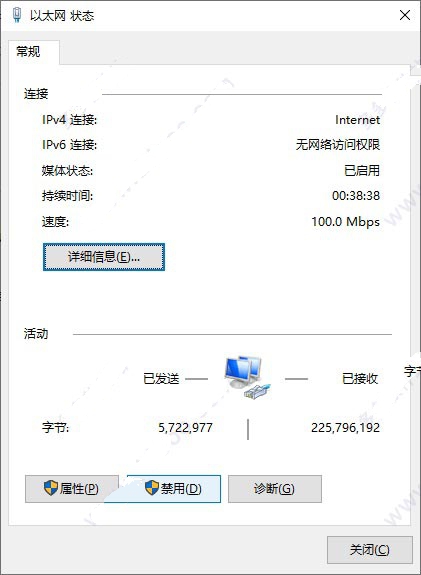421x575 pixels.
Task: Close the dialog with the X icon
Action: 405,15
